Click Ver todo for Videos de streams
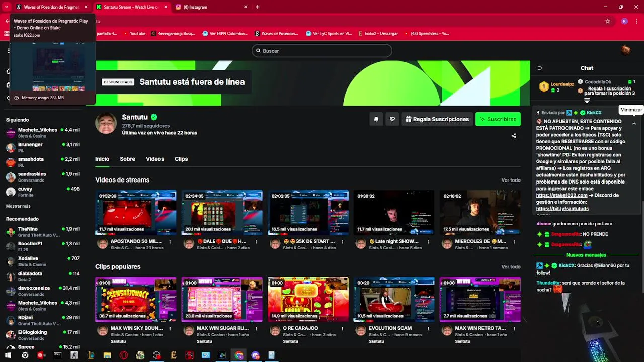The width and height of the screenshot is (644, 362). (x=511, y=180)
